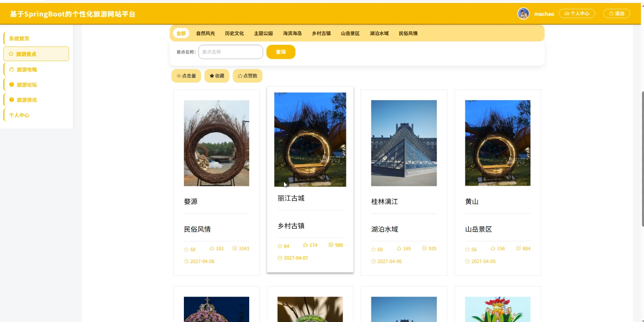Click 民俗风情 label on 婺源 card
This screenshot has width=644, height=322.
pos(198,229)
